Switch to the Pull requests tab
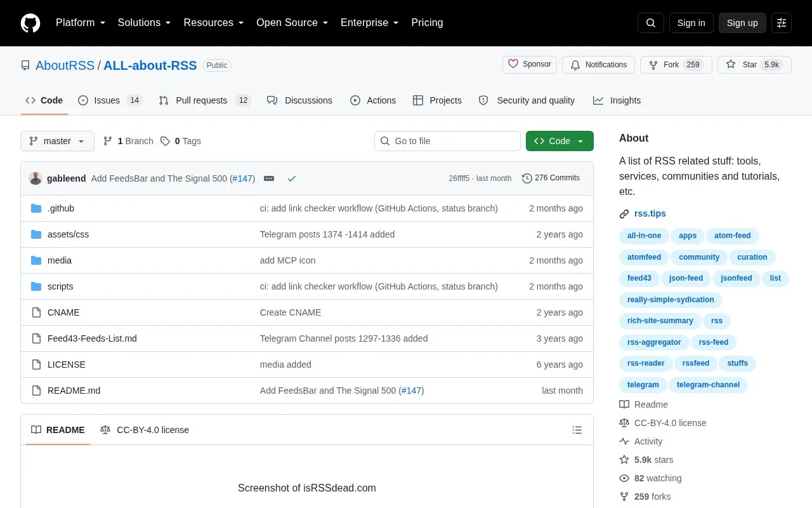 point(205,100)
